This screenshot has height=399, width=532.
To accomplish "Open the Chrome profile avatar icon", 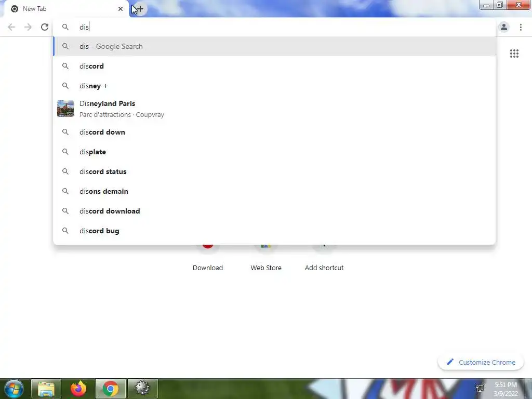I will coord(504,27).
